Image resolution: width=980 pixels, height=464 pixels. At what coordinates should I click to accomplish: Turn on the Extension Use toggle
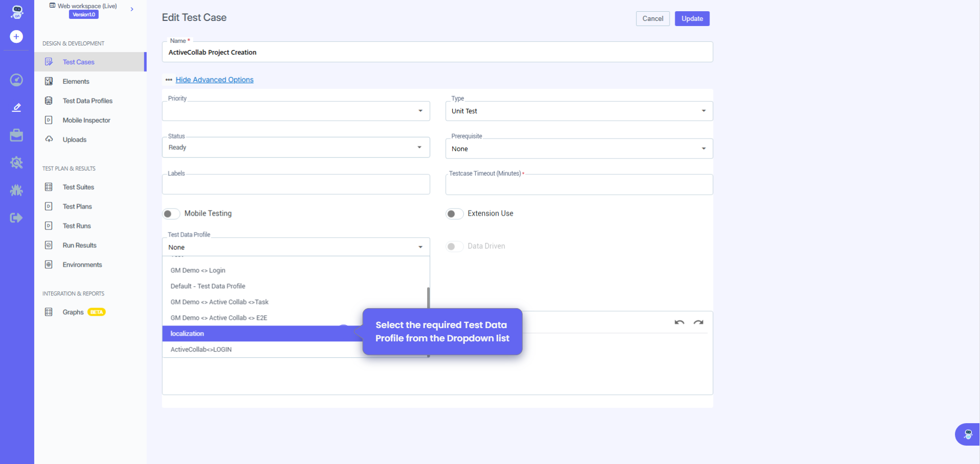click(x=454, y=214)
